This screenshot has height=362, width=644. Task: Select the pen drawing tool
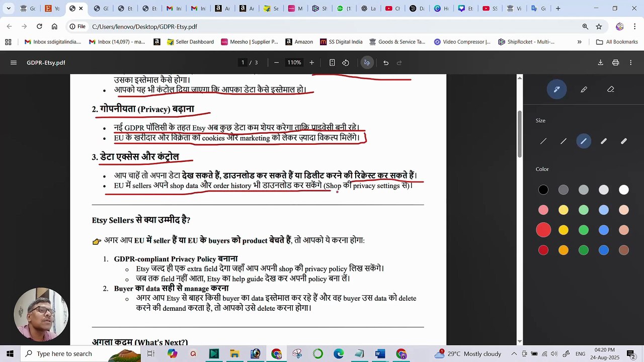click(556, 89)
